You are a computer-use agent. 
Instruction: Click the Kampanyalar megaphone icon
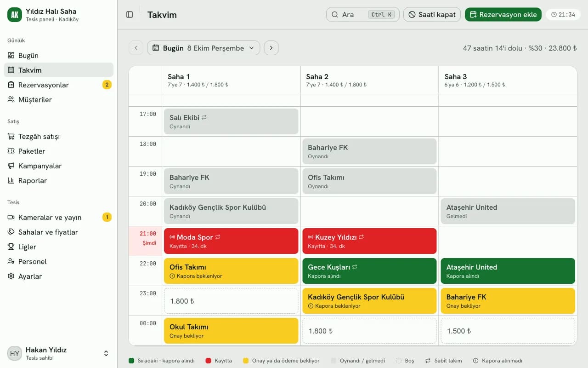(11, 166)
